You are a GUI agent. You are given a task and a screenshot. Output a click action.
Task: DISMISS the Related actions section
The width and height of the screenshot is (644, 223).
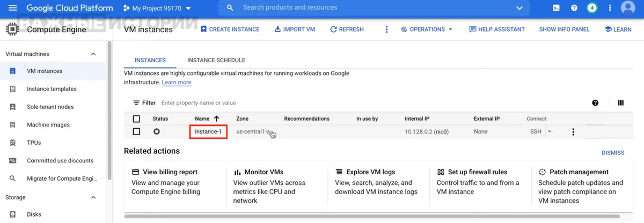coord(613,153)
